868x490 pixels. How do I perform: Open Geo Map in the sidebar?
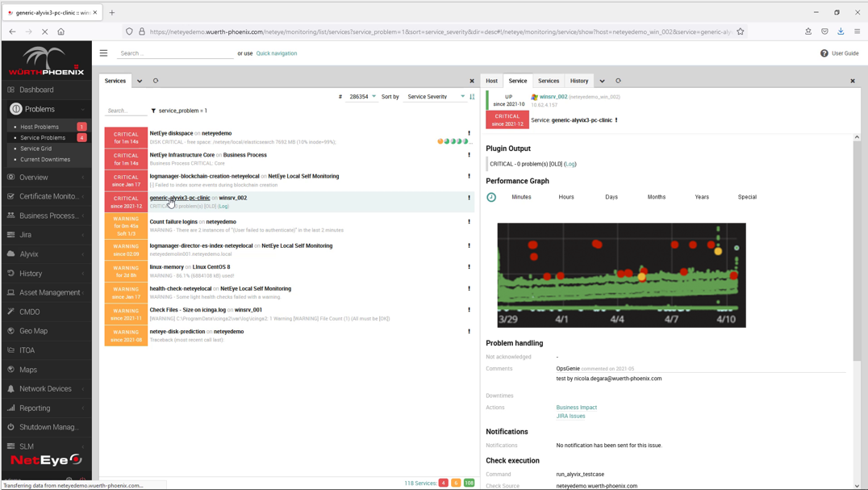point(33,330)
